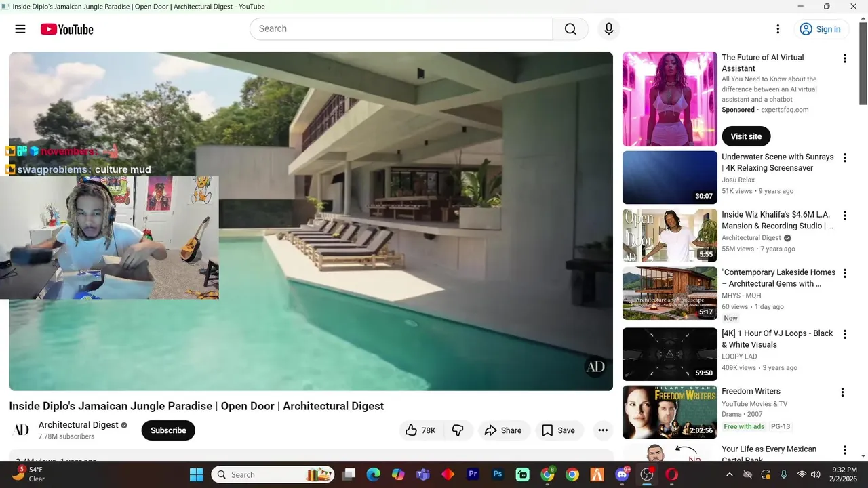Dislike the video with thumbs-down icon
The image size is (868, 488).
tap(458, 430)
